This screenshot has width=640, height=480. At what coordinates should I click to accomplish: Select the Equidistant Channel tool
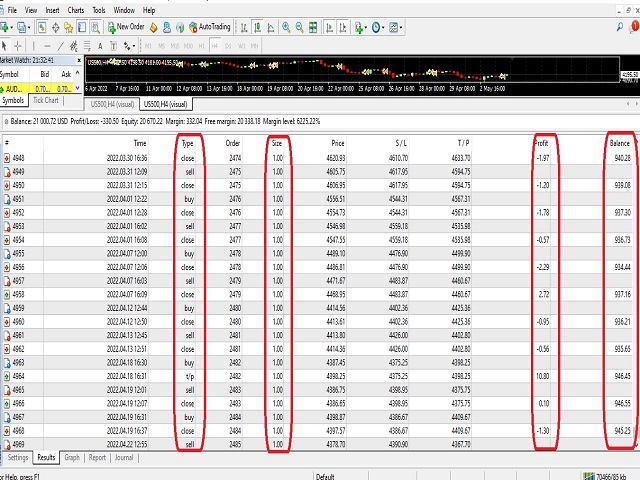pyautogui.click(x=73, y=46)
